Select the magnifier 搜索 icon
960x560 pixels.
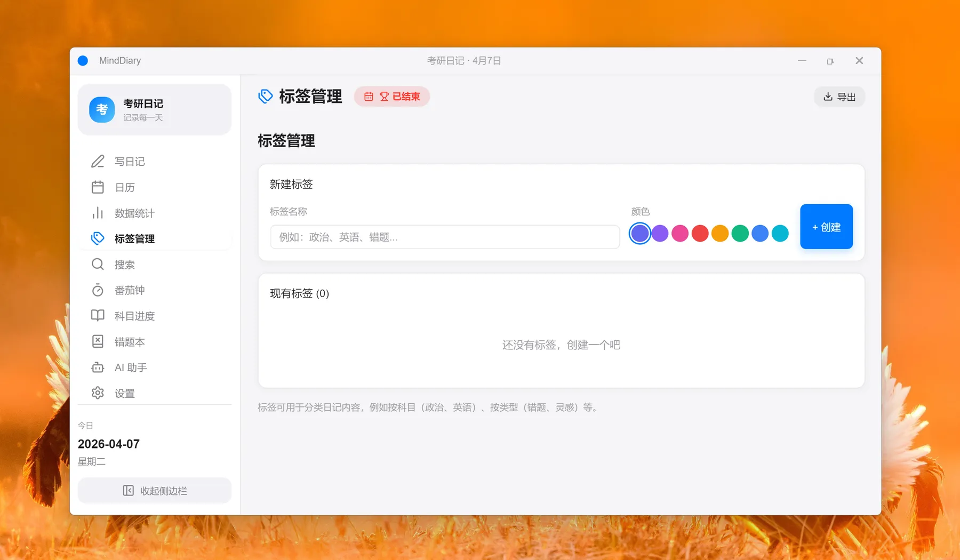click(98, 265)
